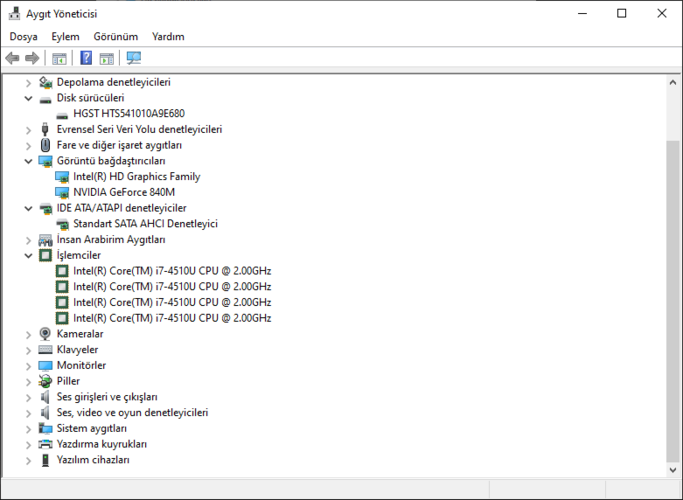This screenshot has height=500, width=683.
Task: Click the Monitörler monitor icon
Action: coord(45,366)
